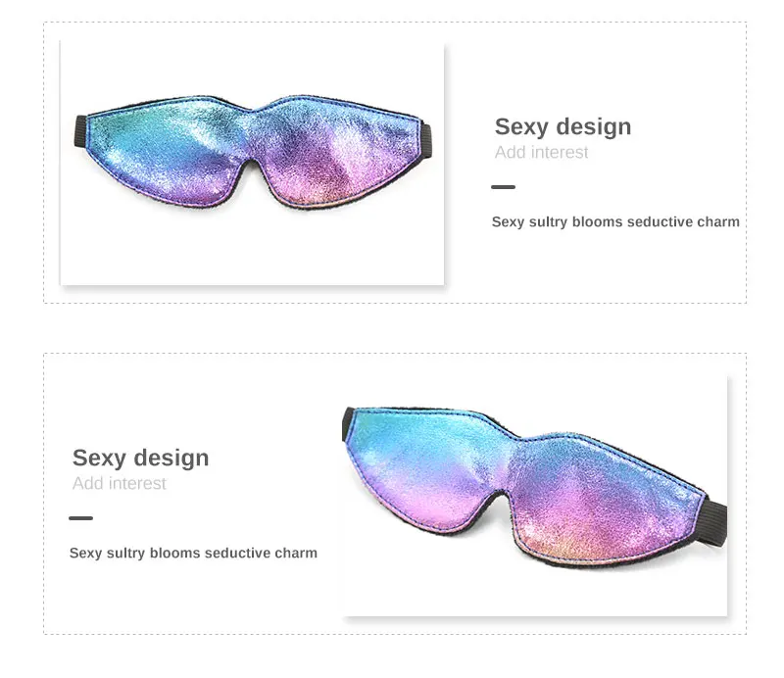Image resolution: width=784 pixels, height=678 pixels.
Task: Click the right black elastic strap of the first mask
Action: coord(426,140)
